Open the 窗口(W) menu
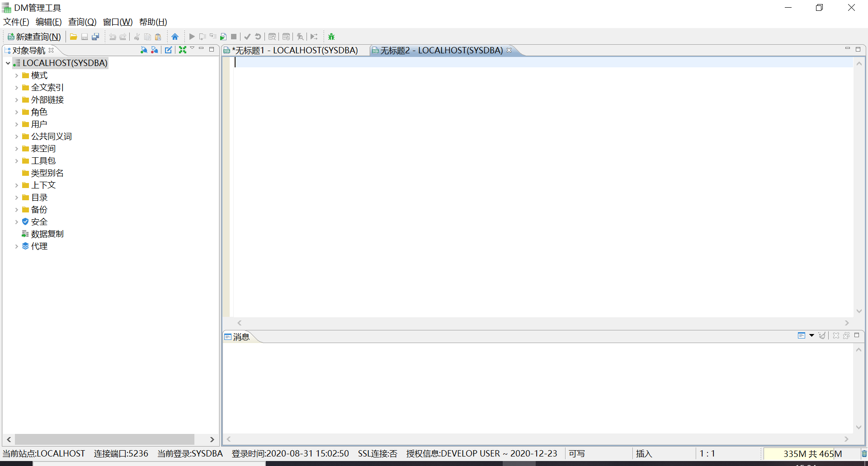This screenshot has width=868, height=466. [x=118, y=22]
